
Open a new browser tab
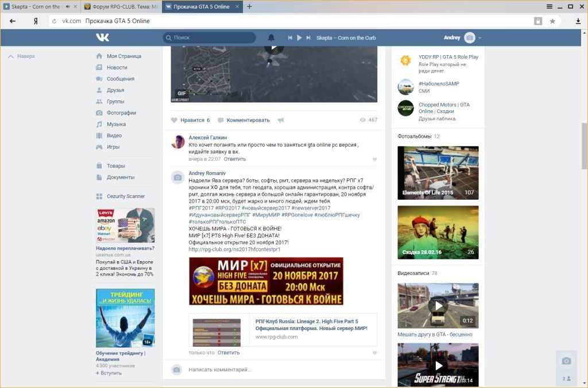click(249, 6)
